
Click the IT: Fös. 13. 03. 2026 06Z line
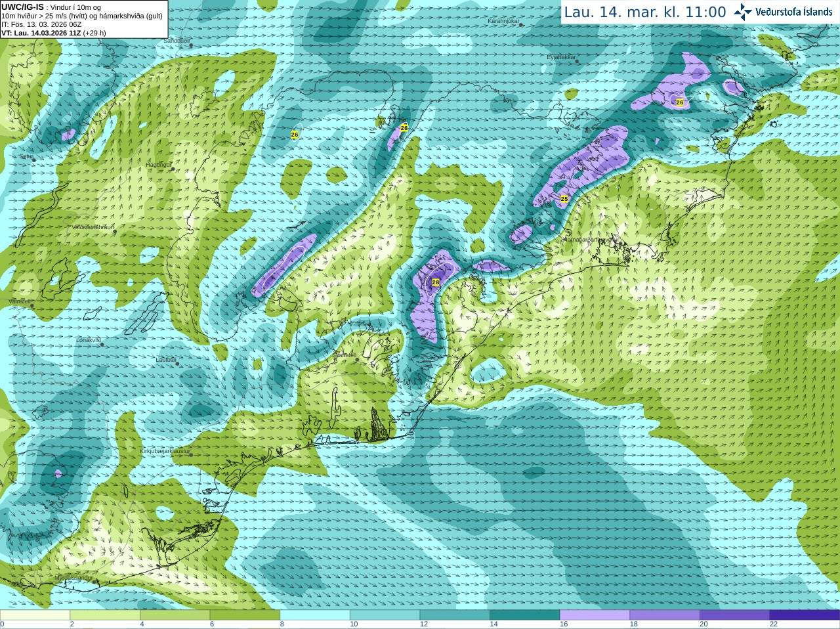tap(41, 24)
